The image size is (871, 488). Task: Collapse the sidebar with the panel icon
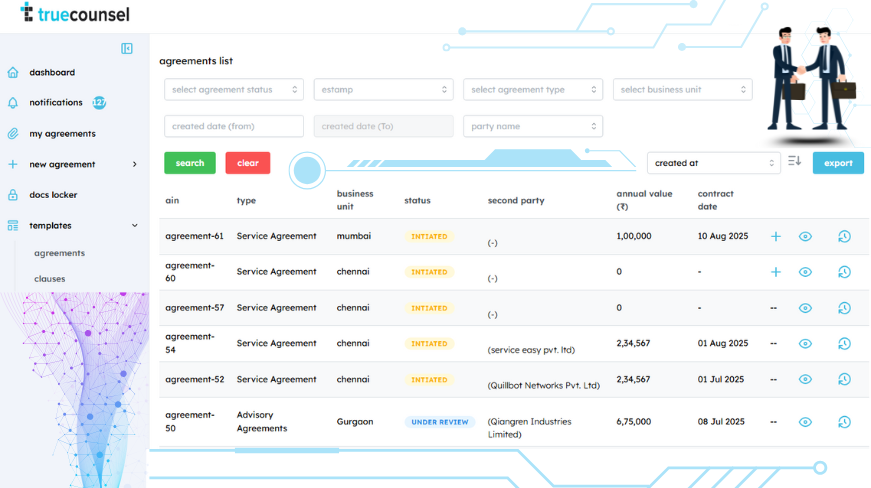pyautogui.click(x=127, y=48)
